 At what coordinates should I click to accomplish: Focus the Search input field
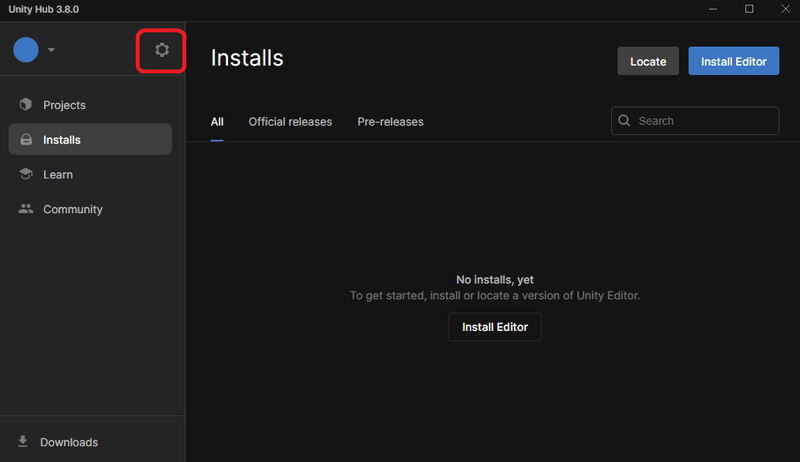(695, 121)
